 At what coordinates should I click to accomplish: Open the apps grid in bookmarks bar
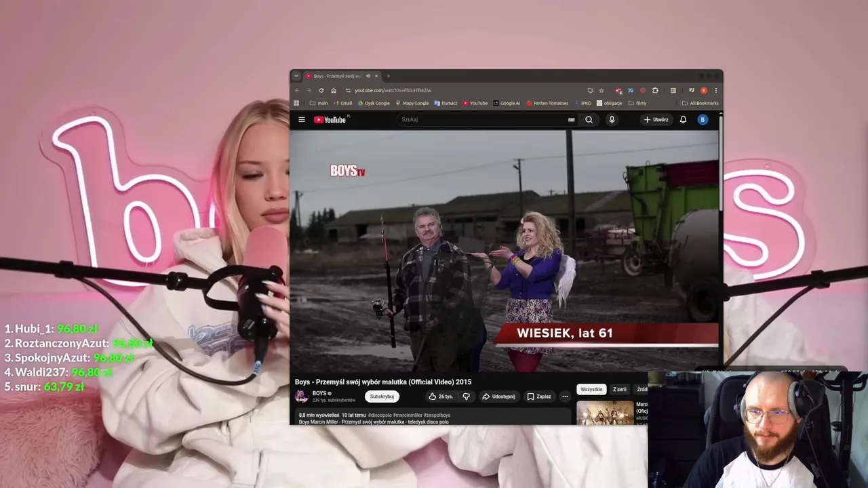[296, 103]
